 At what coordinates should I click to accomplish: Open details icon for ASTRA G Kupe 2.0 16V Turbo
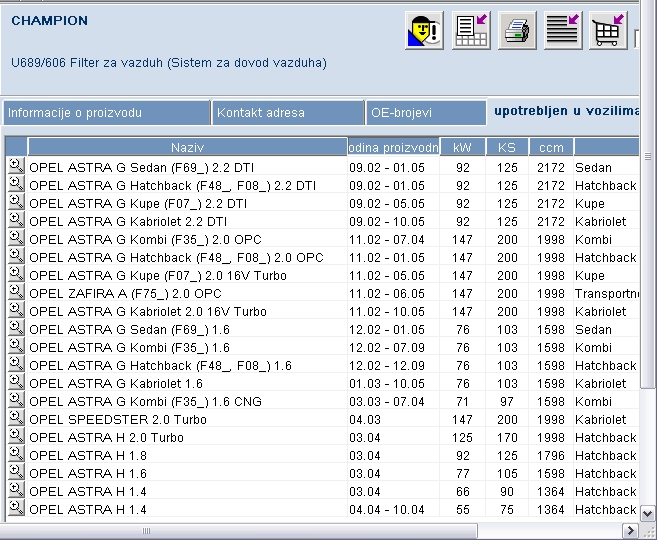click(x=16, y=274)
